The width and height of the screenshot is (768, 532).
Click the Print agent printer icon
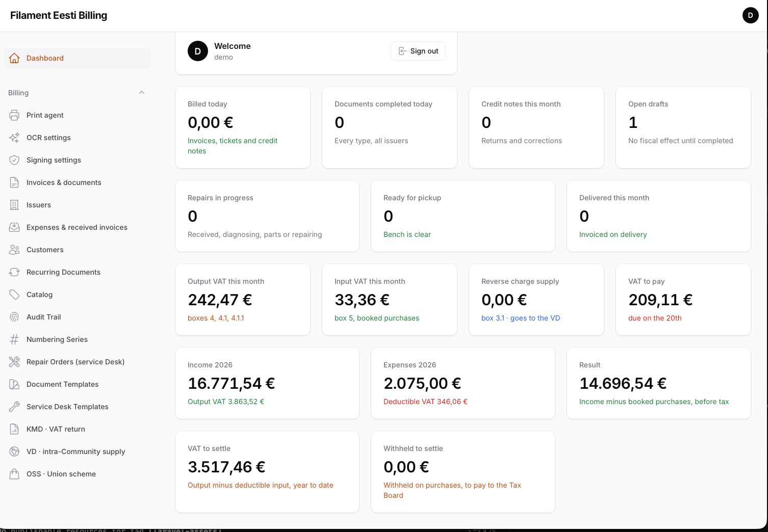tap(14, 115)
